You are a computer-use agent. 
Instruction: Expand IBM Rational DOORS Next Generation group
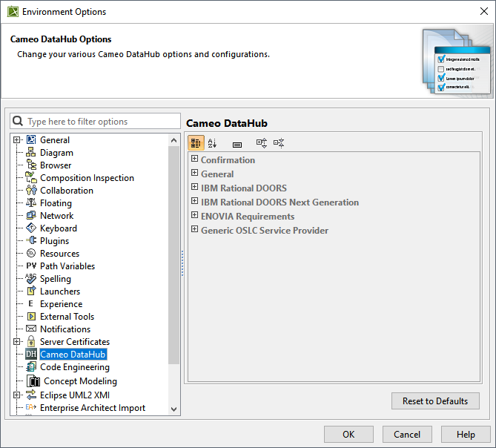click(194, 201)
